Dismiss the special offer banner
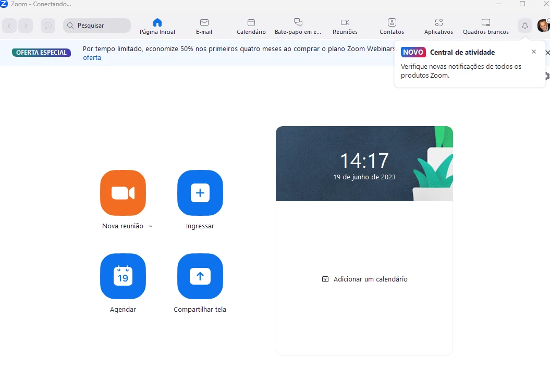This screenshot has width=550, height=392. (x=547, y=53)
